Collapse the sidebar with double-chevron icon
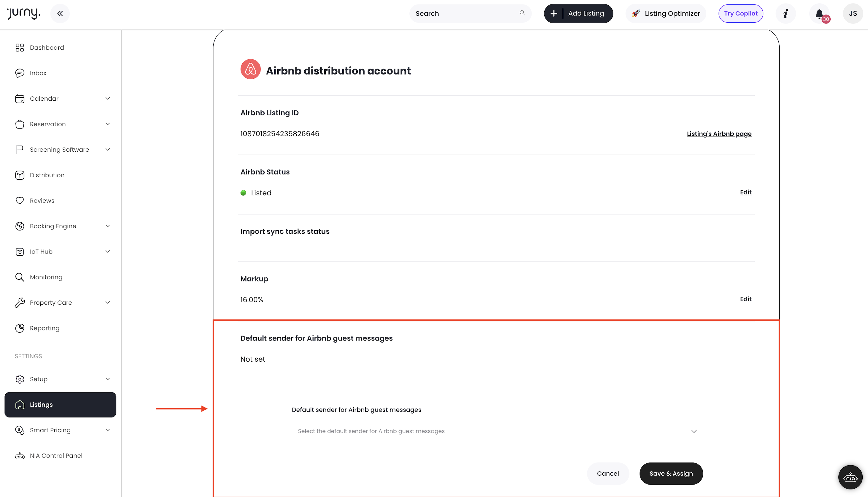The image size is (868, 497). [60, 14]
